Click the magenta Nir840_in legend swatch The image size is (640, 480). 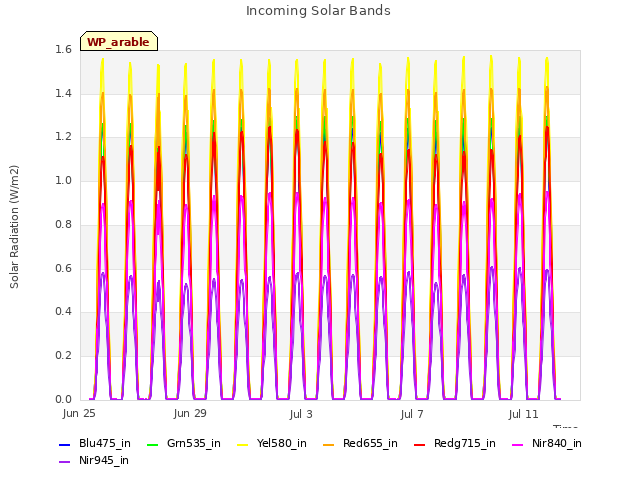tap(518, 445)
